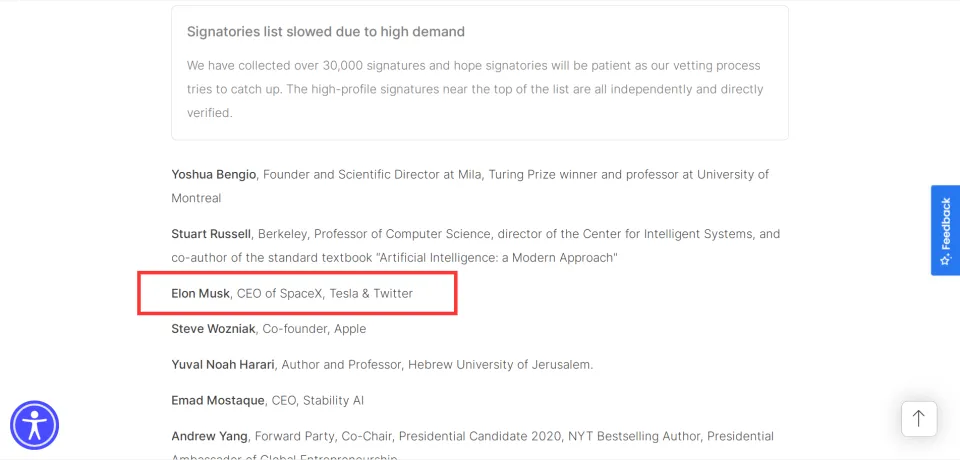
Task: Select the Stuart Russell signatory name
Action: (x=211, y=234)
